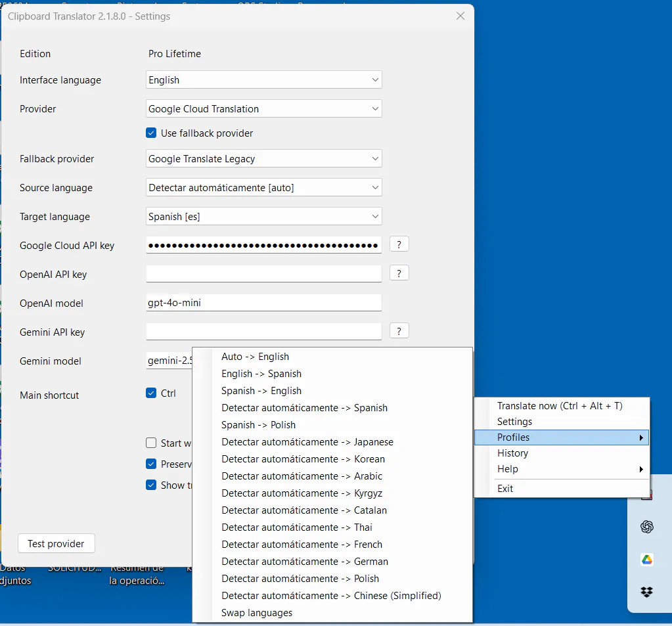The width and height of the screenshot is (672, 626).
Task: Open the Google Drive tray icon
Action: point(647,560)
